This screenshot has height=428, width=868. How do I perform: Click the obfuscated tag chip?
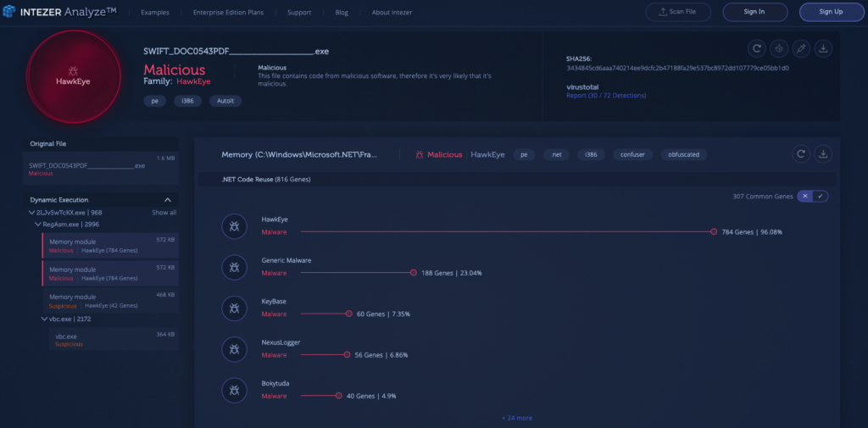click(684, 154)
